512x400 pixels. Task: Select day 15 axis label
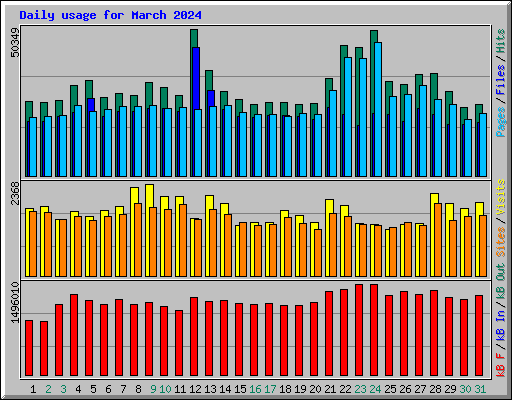coord(240,389)
